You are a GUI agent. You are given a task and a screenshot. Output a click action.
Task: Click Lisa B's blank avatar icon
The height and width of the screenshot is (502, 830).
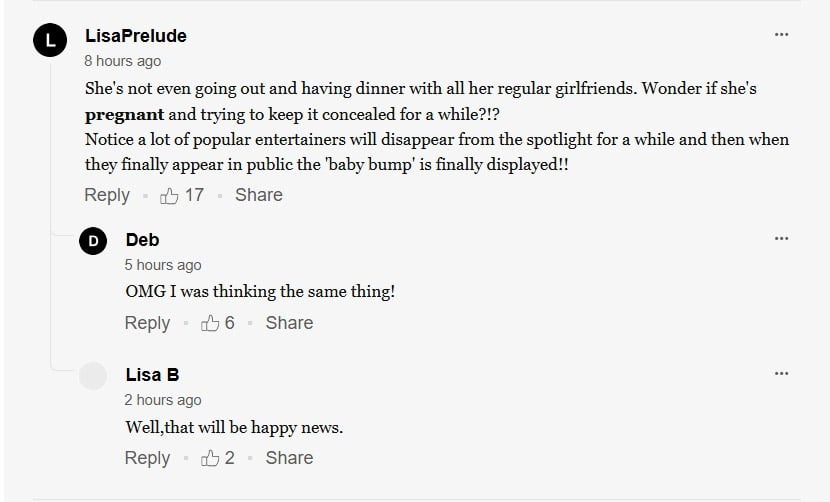pos(93,376)
